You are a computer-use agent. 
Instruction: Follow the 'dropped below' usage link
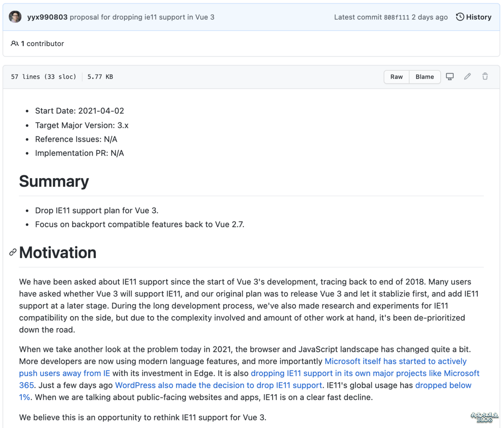tap(443, 386)
